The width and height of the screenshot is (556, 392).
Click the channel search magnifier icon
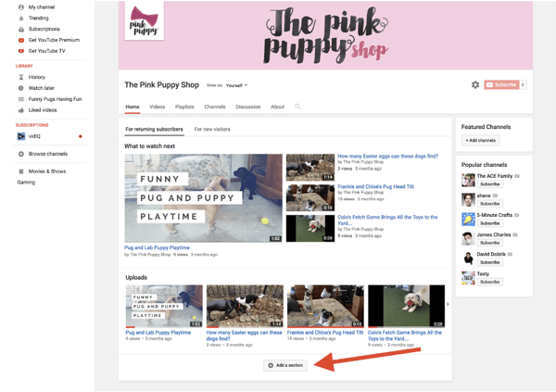297,107
